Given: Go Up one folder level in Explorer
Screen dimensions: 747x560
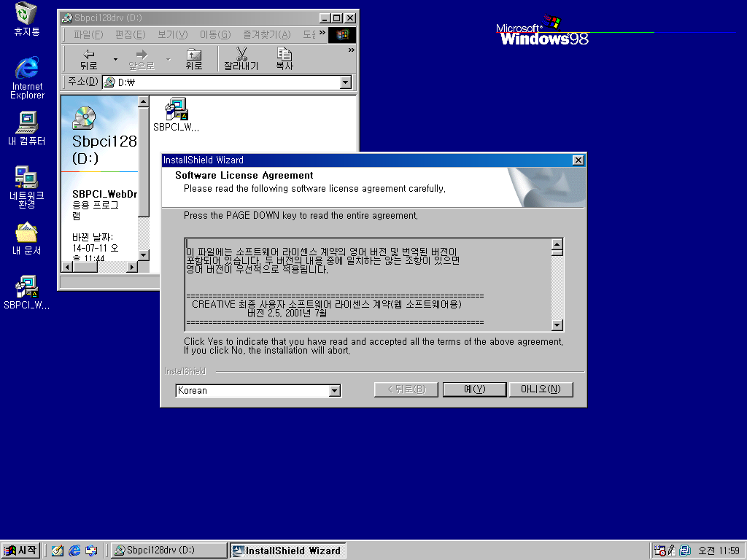Looking at the screenshot, I should click(194, 60).
